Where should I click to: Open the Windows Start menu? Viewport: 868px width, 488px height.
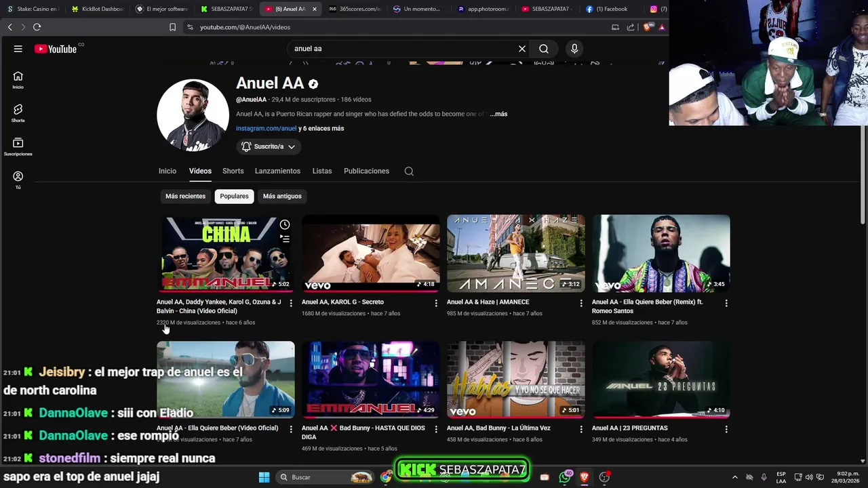tap(264, 477)
